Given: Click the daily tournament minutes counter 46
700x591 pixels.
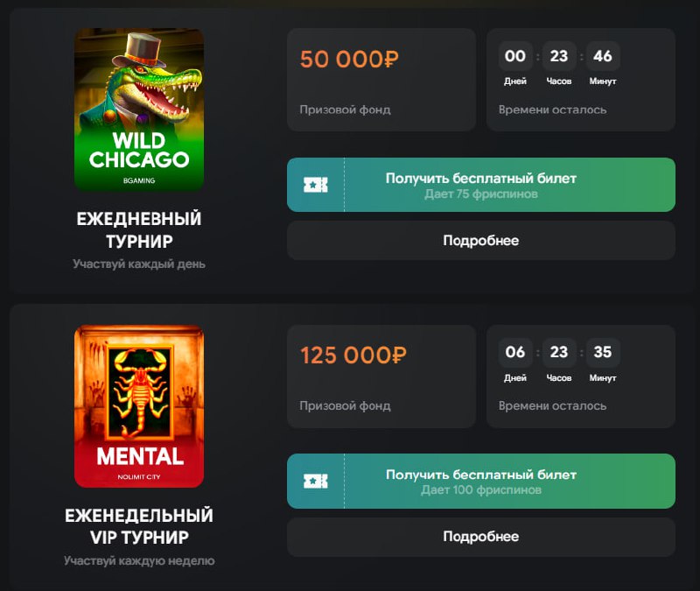Looking at the screenshot, I should click(x=603, y=57).
